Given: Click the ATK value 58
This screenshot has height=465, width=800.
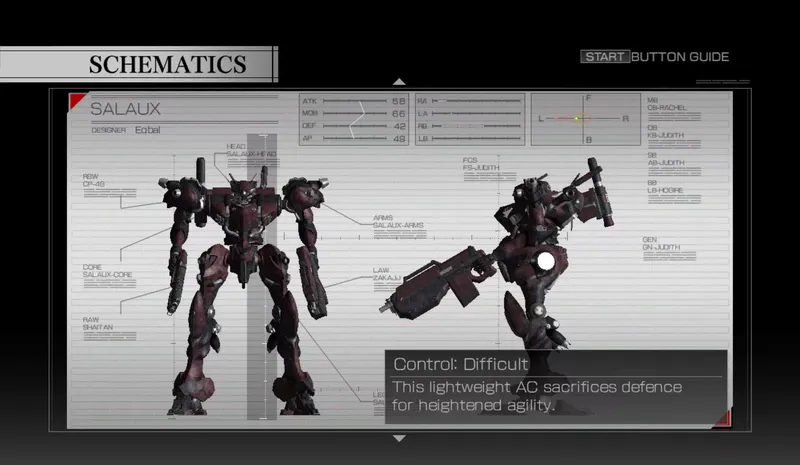Looking at the screenshot, I should (x=398, y=101).
